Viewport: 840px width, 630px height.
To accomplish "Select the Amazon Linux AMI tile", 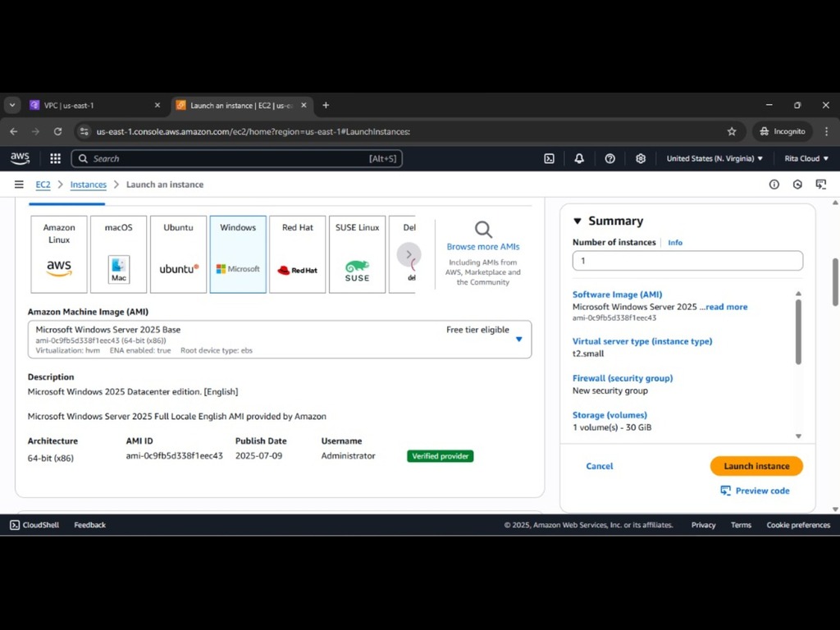I will pos(59,254).
